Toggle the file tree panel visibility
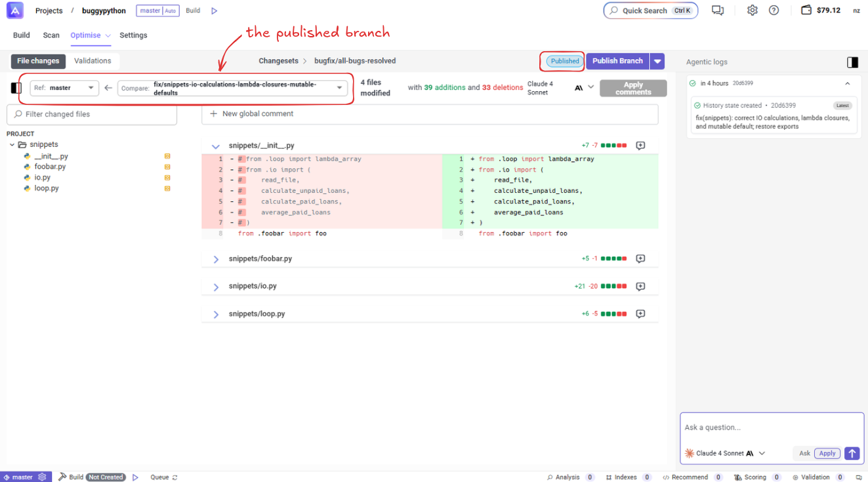 click(x=16, y=88)
